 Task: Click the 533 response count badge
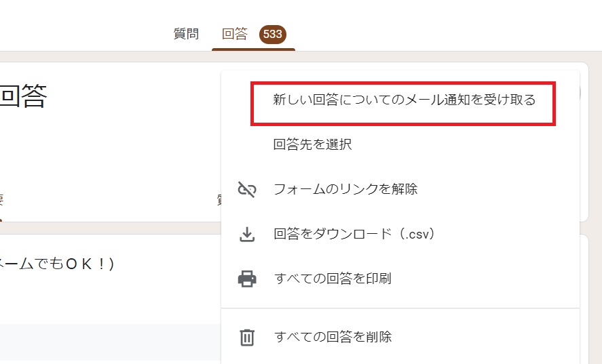point(273,34)
